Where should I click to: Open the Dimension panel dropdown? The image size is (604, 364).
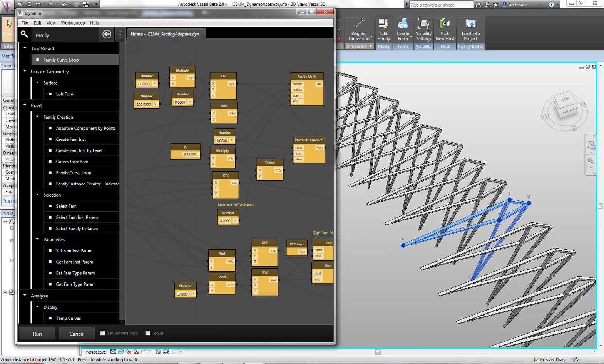click(x=359, y=46)
